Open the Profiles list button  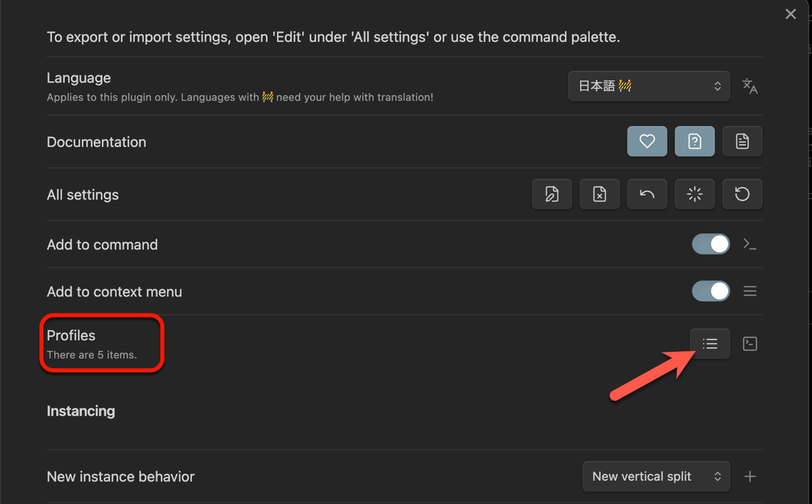click(x=709, y=343)
